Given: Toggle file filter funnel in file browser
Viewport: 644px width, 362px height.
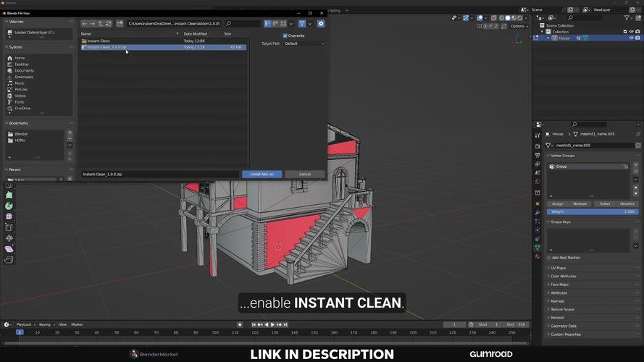Looking at the screenshot, I should [302, 24].
